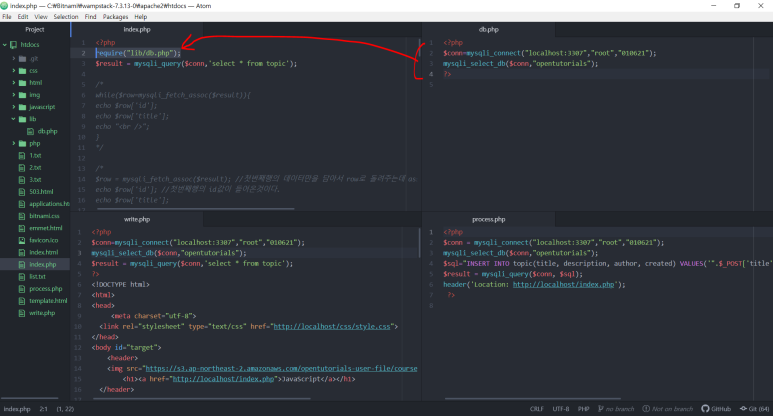This screenshot has width=773, height=416.
Task: Click the Git (64) changes icon
Action: click(x=743, y=409)
